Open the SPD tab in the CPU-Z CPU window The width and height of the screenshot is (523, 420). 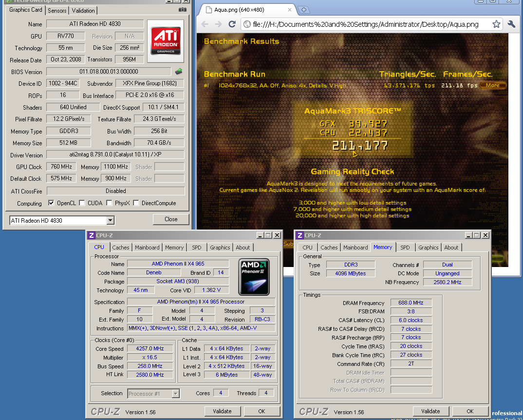pyautogui.click(x=196, y=248)
